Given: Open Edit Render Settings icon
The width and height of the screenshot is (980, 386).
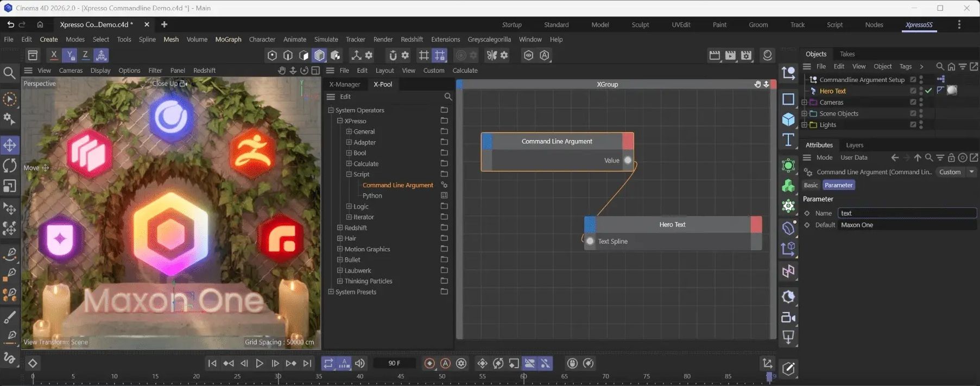Looking at the screenshot, I should [747, 55].
